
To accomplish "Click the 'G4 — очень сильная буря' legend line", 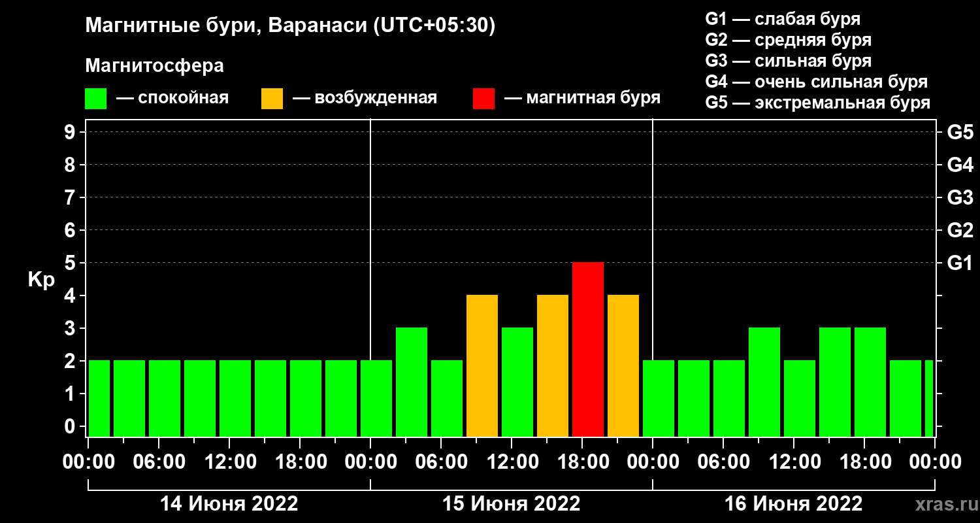I will click(x=816, y=82).
